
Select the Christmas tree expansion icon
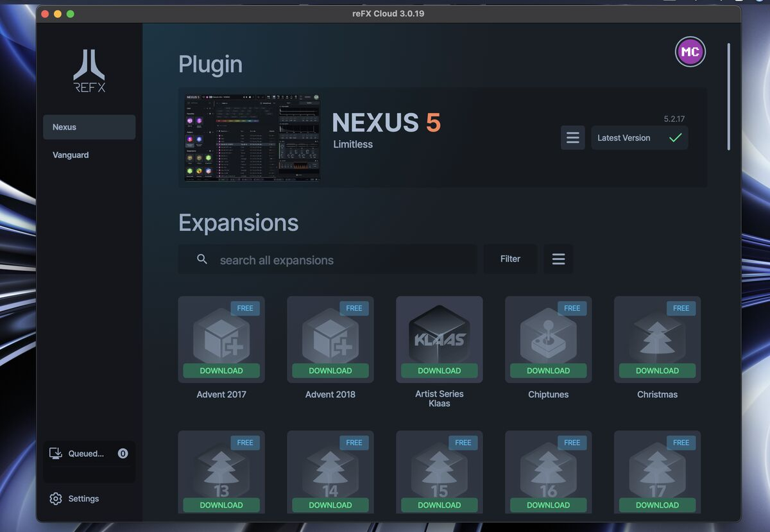tap(657, 335)
